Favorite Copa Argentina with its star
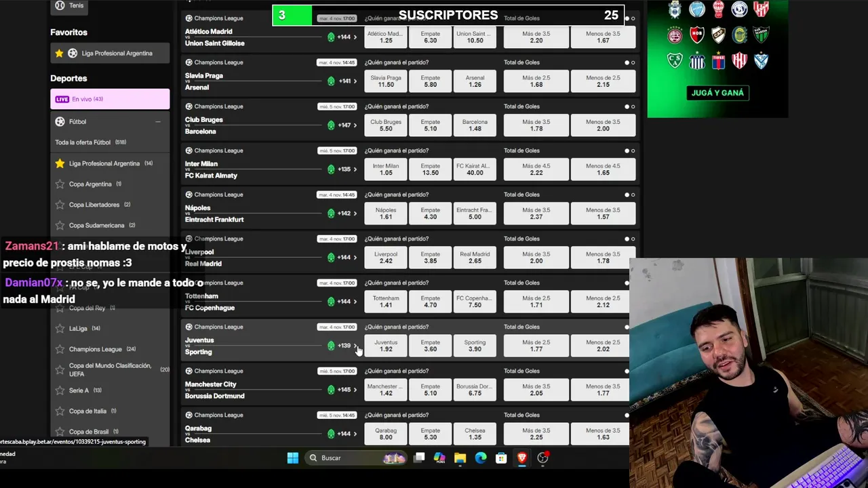The width and height of the screenshot is (868, 488). pyautogui.click(x=60, y=184)
